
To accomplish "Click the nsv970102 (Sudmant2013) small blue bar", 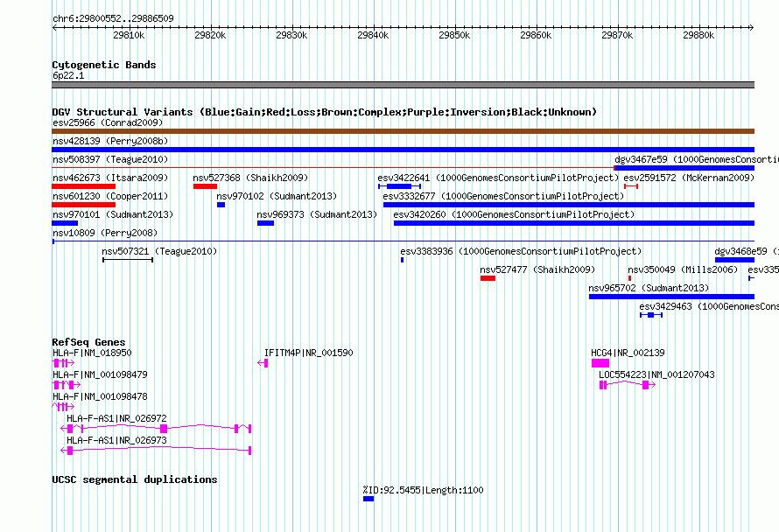I will [x=221, y=205].
